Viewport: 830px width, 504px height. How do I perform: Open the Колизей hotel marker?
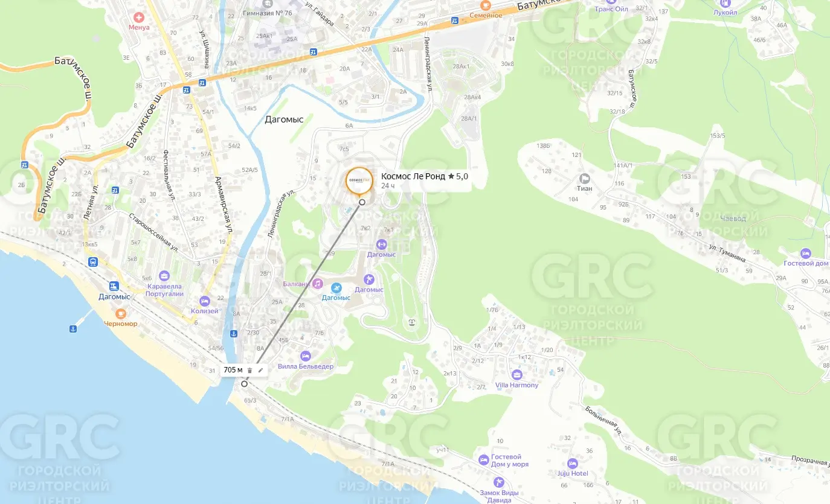pyautogui.click(x=205, y=301)
